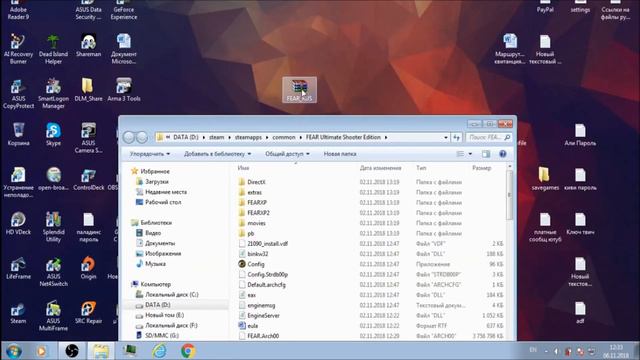Screen dimensions: 640x360
Task: Click Explorer refresh address button
Action: pos(456,138)
